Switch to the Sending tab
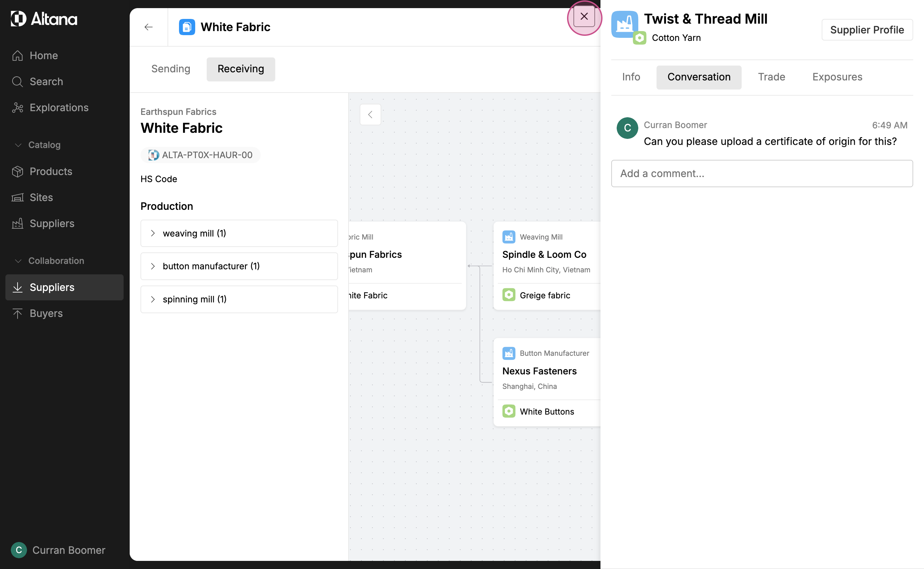This screenshot has height=569, width=924. [x=171, y=69]
